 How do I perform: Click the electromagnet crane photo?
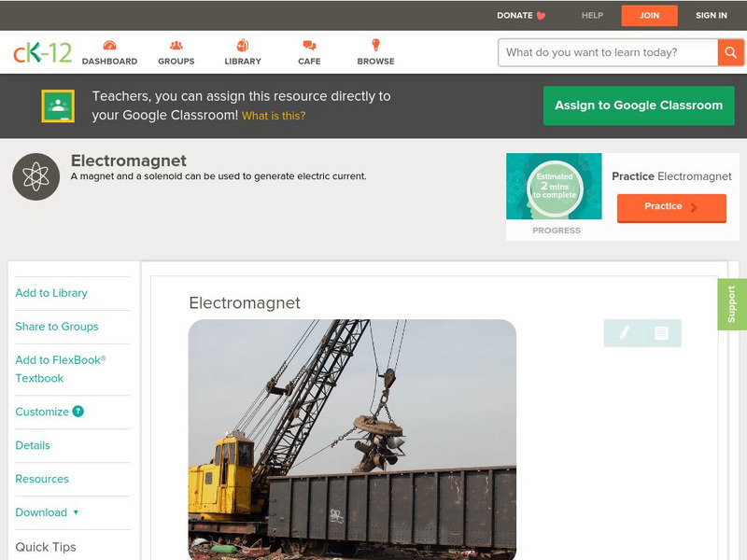(352, 439)
